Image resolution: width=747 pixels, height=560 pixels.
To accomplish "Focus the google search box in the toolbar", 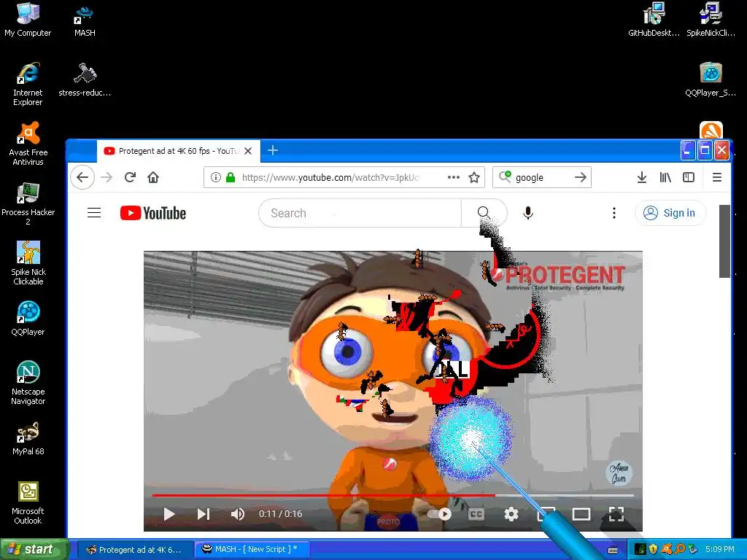I will point(542,178).
